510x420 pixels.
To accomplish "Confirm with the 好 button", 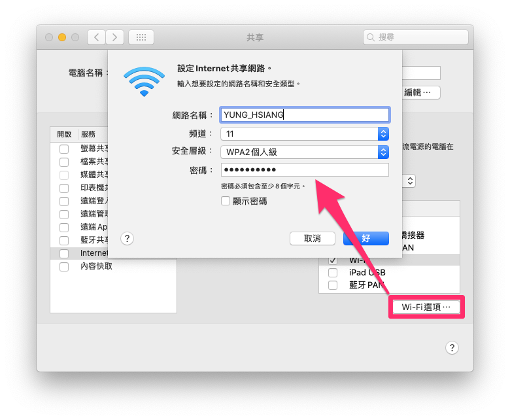I will pos(366,239).
